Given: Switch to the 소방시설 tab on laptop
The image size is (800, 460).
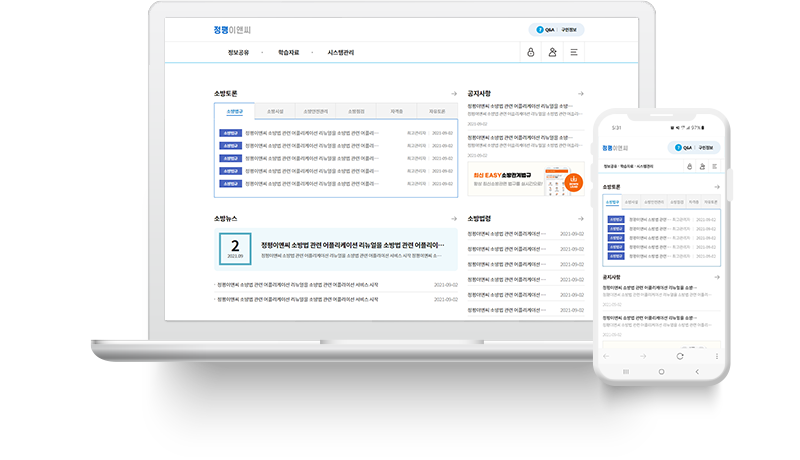Looking at the screenshot, I should tap(274, 111).
